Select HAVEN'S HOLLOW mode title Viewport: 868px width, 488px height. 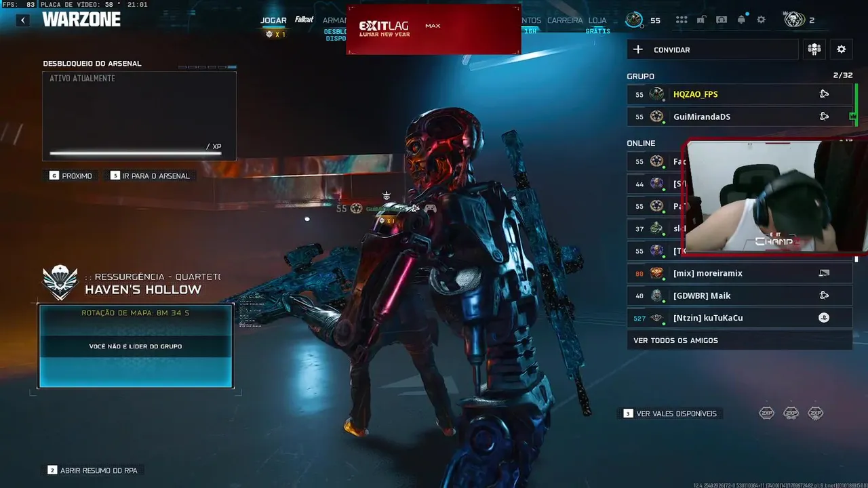pos(143,289)
